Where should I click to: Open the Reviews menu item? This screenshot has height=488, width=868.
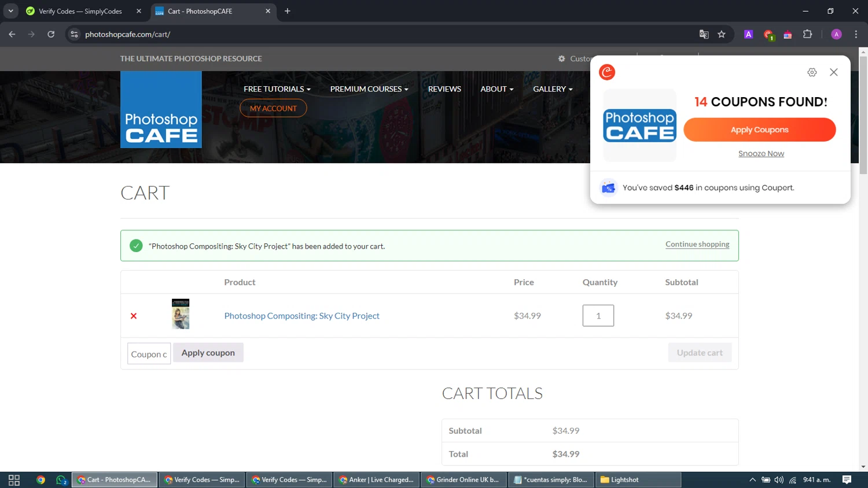[444, 89]
